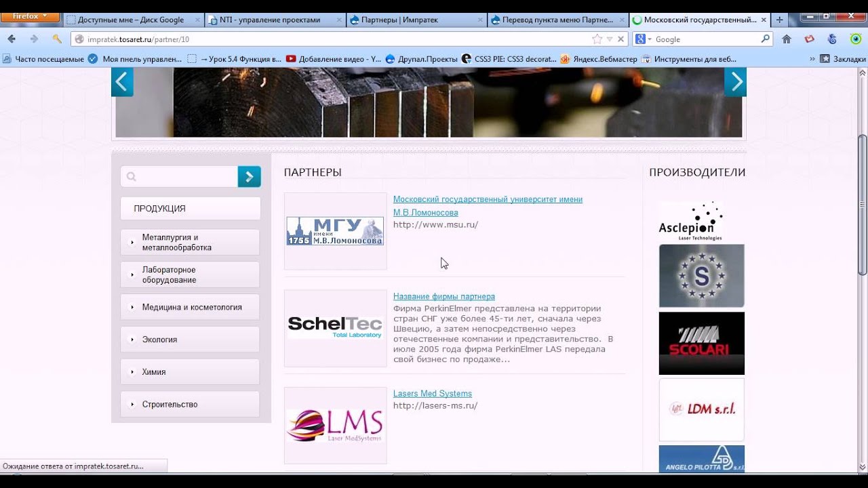868x488 pixels.
Task: Show next slide with the right arrow
Action: (735, 82)
